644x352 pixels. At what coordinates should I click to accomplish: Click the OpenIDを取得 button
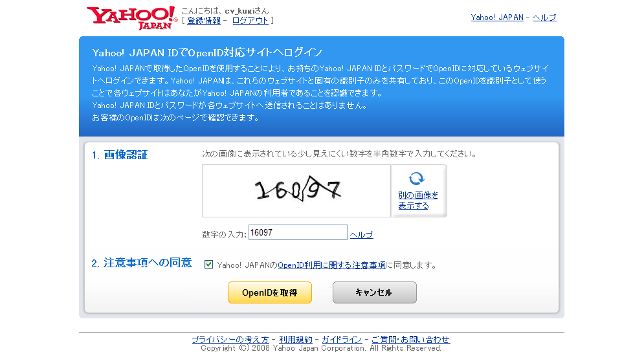click(270, 292)
